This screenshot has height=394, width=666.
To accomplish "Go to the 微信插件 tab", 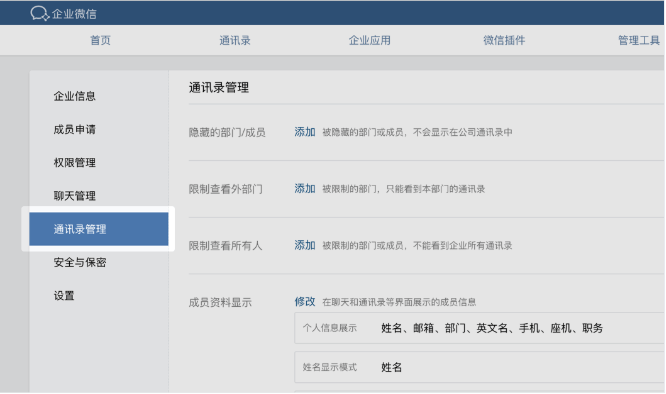I will click(504, 40).
